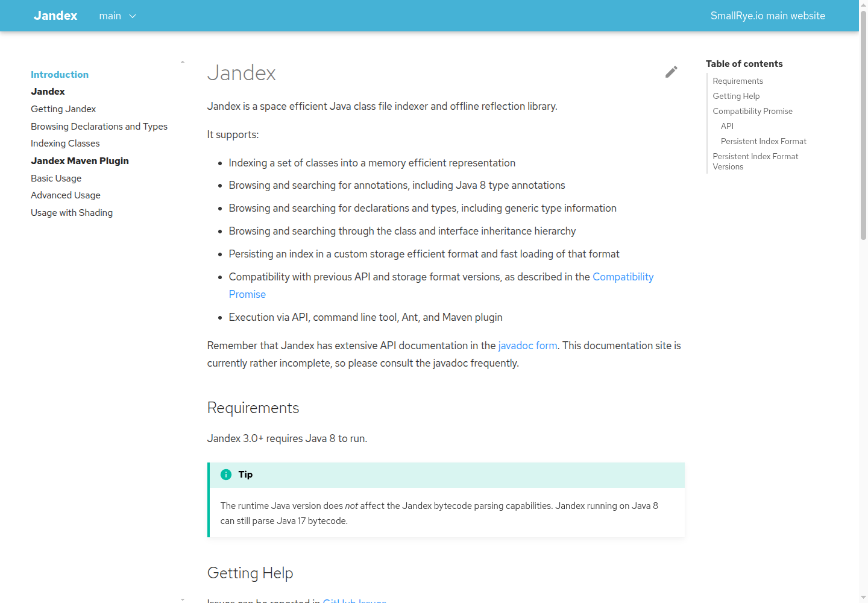Go to Getting Jandex page

click(x=63, y=109)
